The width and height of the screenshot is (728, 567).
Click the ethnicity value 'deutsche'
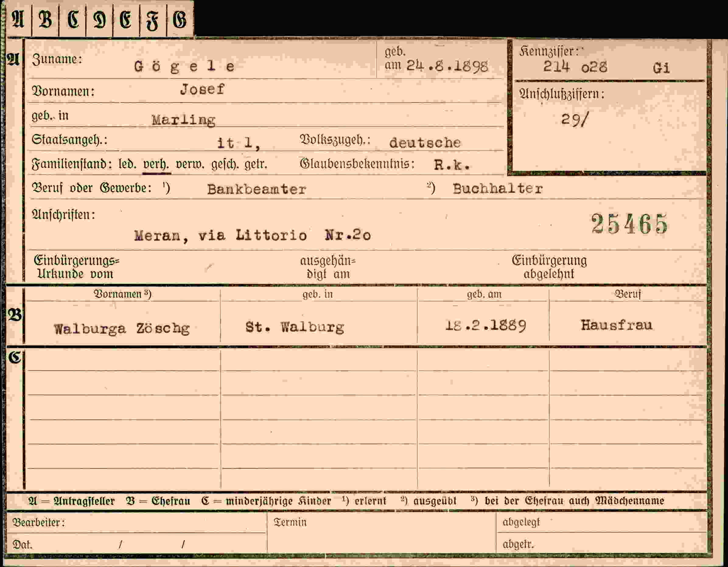pos(425,143)
